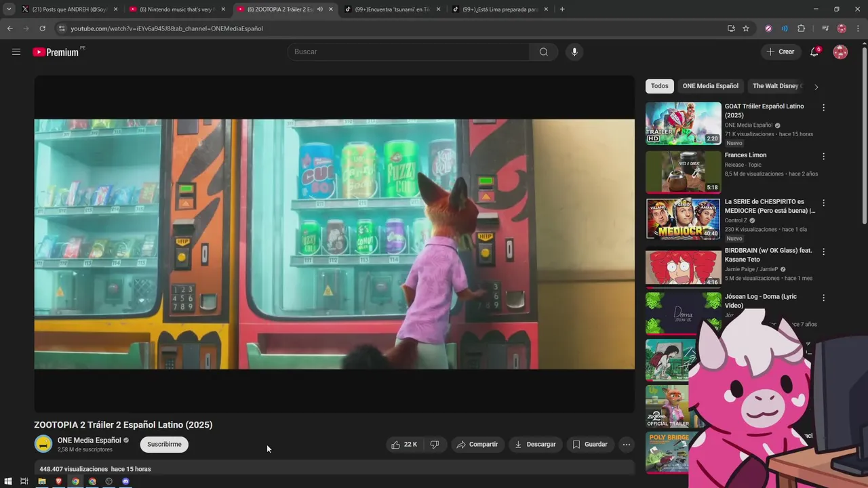This screenshot has height=488, width=868.
Task: Open the browser tab search dropdown
Action: 9,9
